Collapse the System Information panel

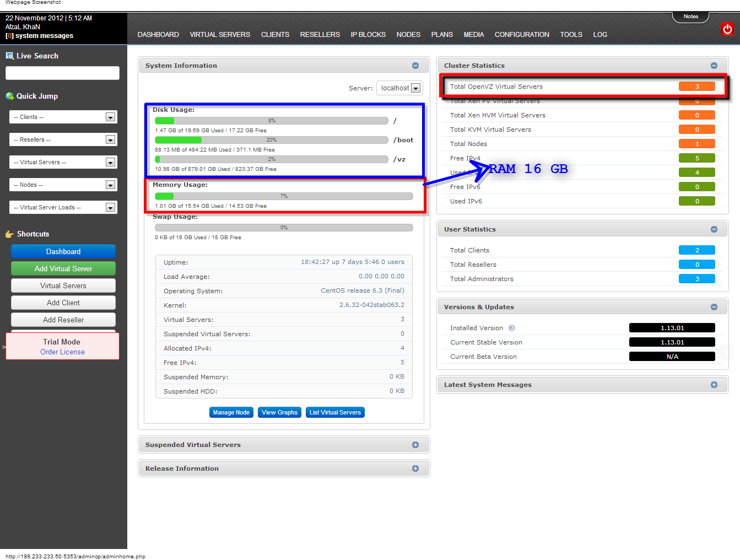pyautogui.click(x=415, y=66)
